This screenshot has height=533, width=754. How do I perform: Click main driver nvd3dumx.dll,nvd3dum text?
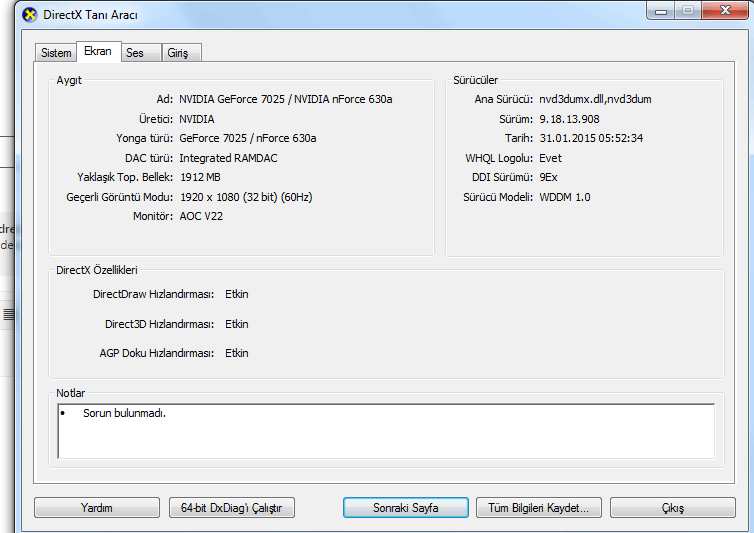click(595, 99)
